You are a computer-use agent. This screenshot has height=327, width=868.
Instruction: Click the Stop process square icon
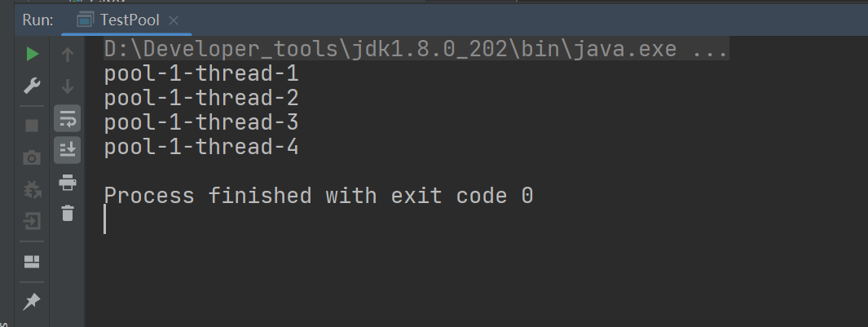32,126
